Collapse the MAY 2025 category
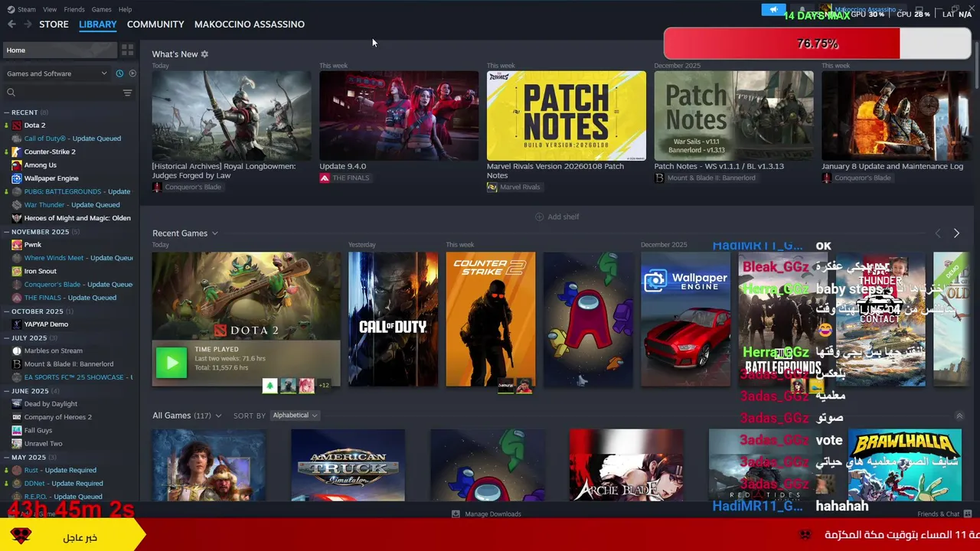Viewport: 980px width, 551px height. [x=6, y=458]
